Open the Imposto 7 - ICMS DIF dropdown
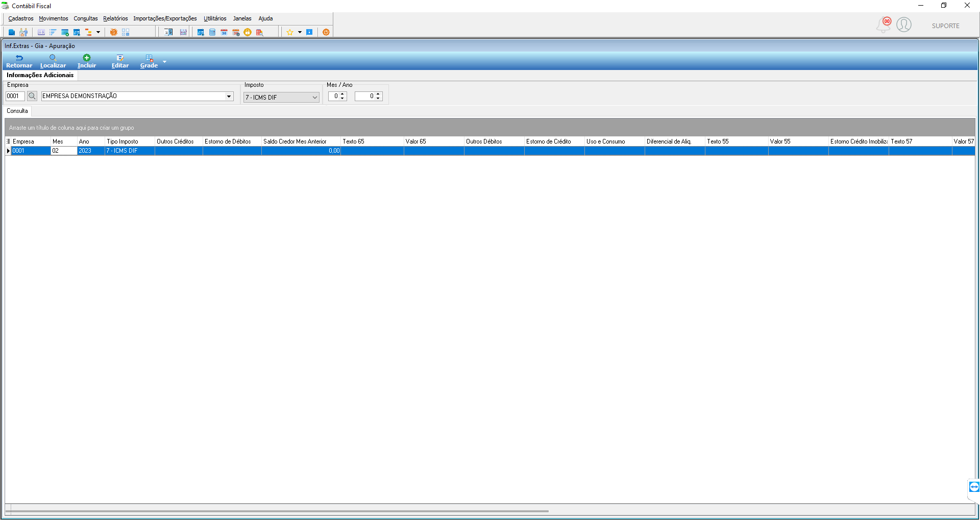Screen dimensions: 980x520 point(281,97)
